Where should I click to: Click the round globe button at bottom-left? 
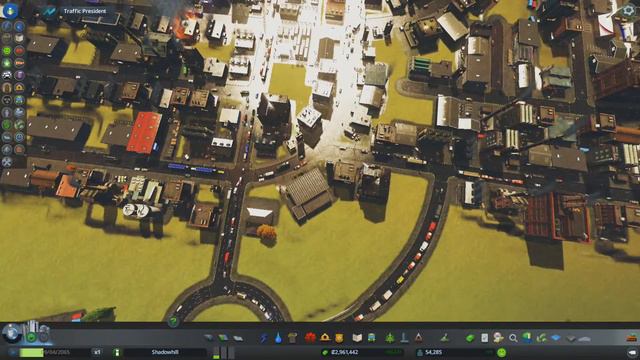point(11,333)
